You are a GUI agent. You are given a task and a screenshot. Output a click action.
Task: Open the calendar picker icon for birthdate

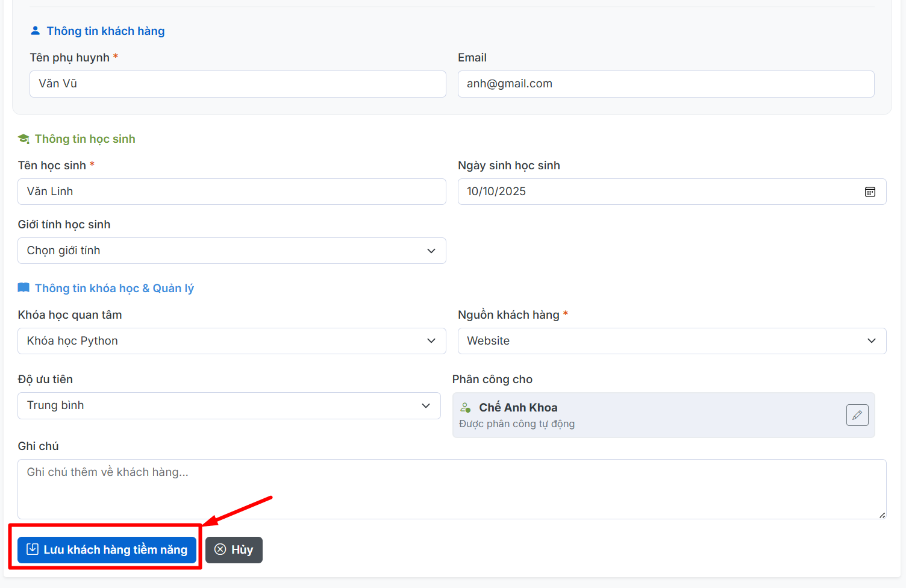[x=870, y=192]
